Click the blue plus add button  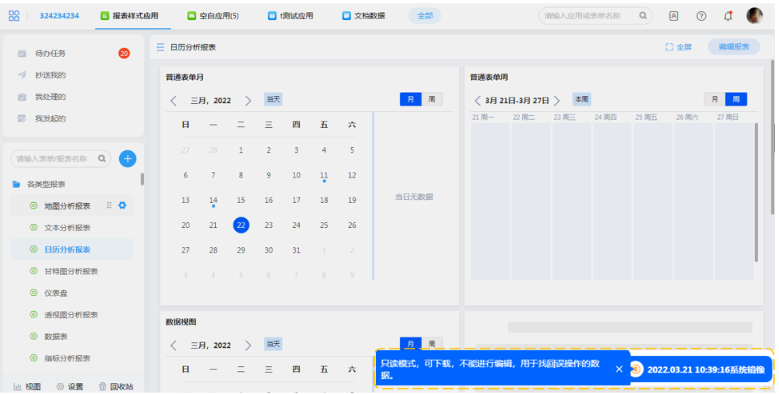128,158
